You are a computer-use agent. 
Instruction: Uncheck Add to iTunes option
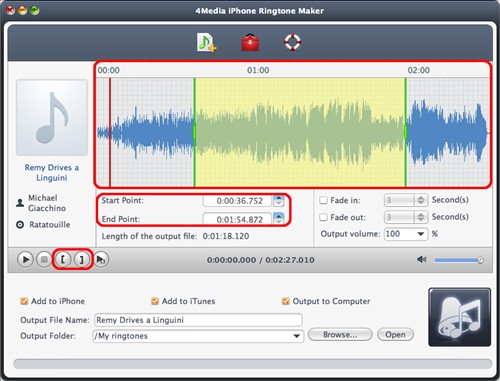[x=155, y=301]
